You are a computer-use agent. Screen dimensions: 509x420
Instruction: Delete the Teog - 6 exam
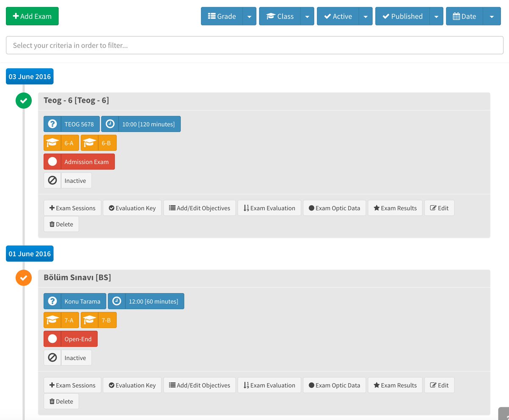(61, 224)
